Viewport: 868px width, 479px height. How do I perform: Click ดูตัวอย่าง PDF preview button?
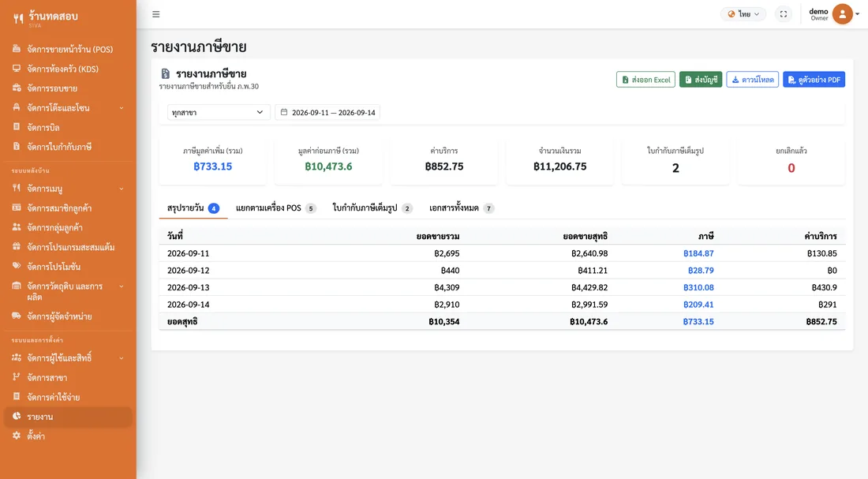(814, 80)
